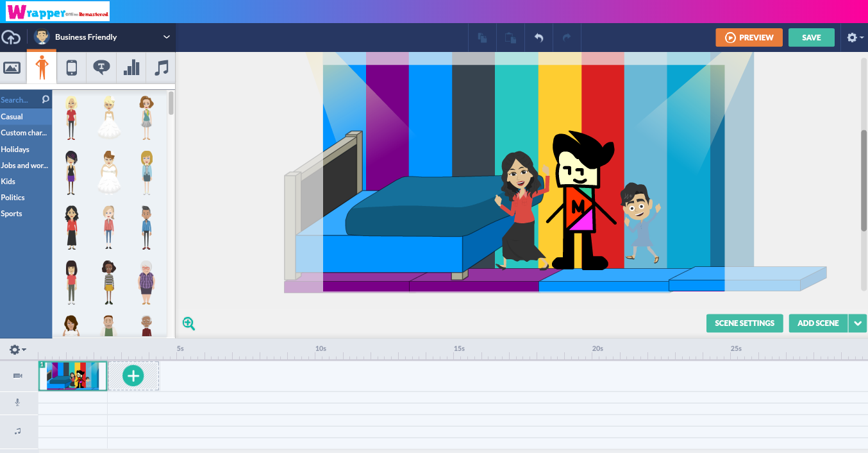Undo the last action
This screenshot has height=453, width=868.
(x=538, y=37)
